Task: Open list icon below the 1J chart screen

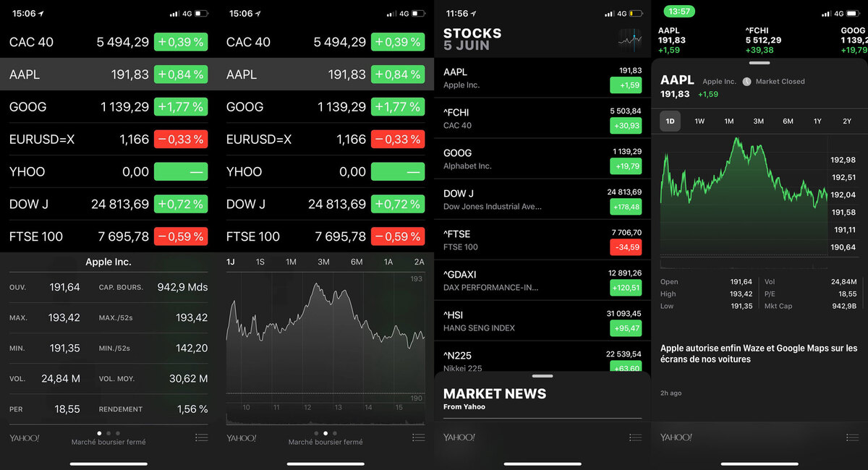Action: (418, 437)
